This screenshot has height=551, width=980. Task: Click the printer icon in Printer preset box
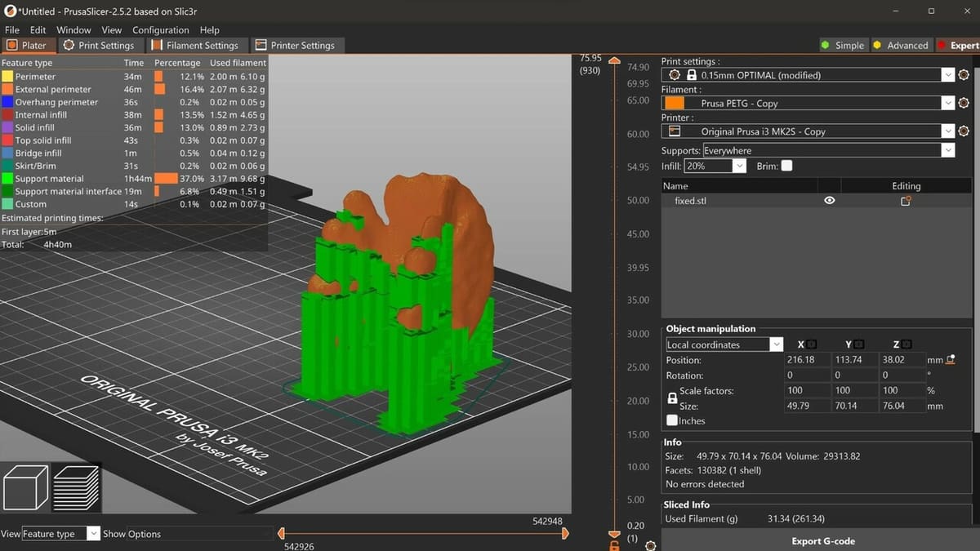(x=675, y=131)
